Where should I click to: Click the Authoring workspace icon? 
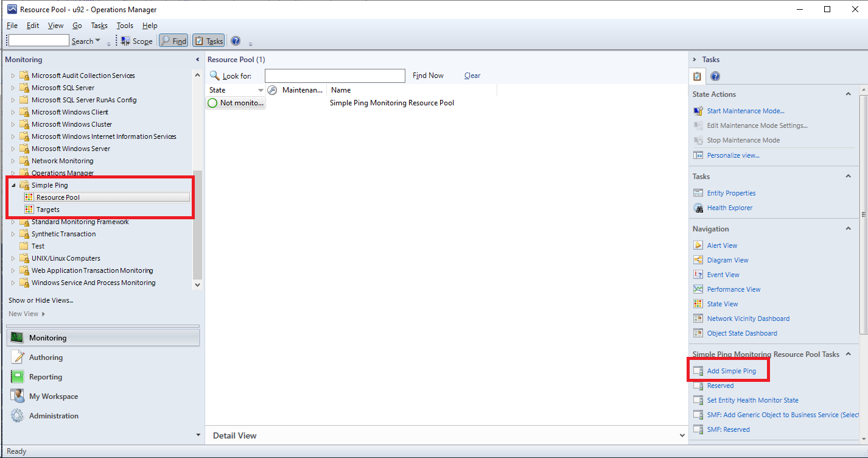click(18, 358)
